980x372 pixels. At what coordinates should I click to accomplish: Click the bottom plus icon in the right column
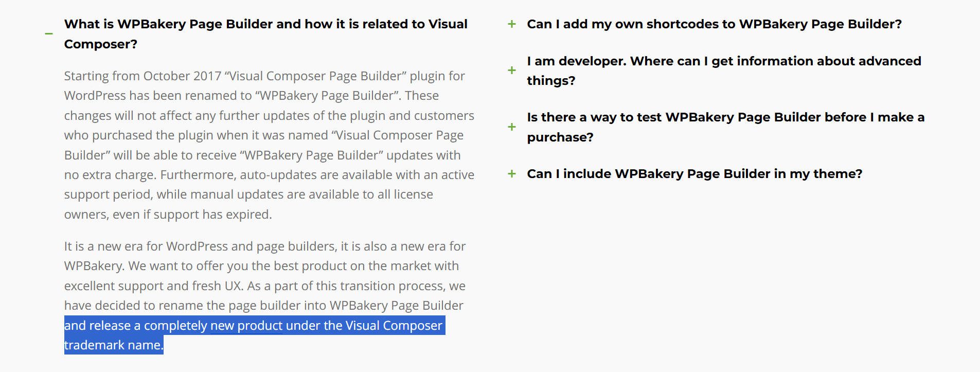512,174
